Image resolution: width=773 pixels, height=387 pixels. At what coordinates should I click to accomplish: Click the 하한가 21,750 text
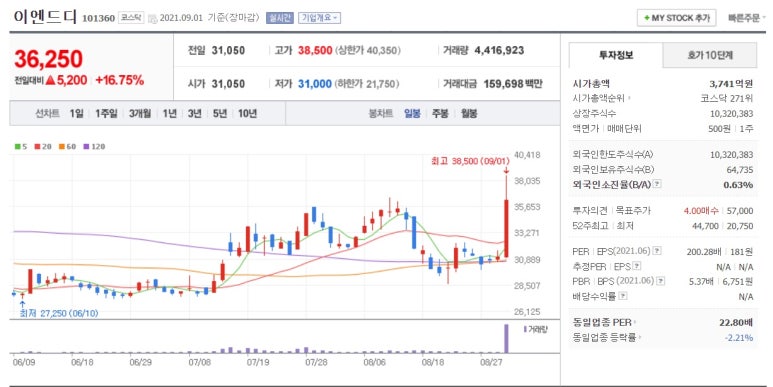point(367,84)
